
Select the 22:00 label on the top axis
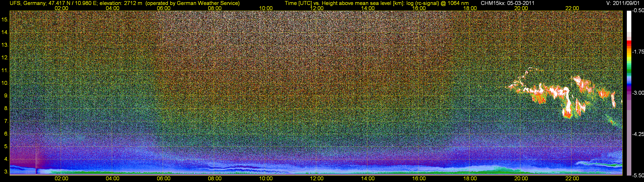coord(572,8)
